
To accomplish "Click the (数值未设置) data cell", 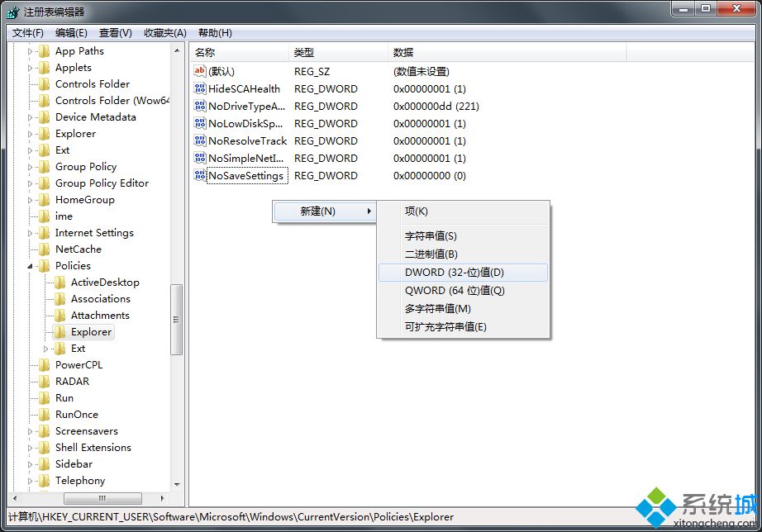I will [x=421, y=71].
